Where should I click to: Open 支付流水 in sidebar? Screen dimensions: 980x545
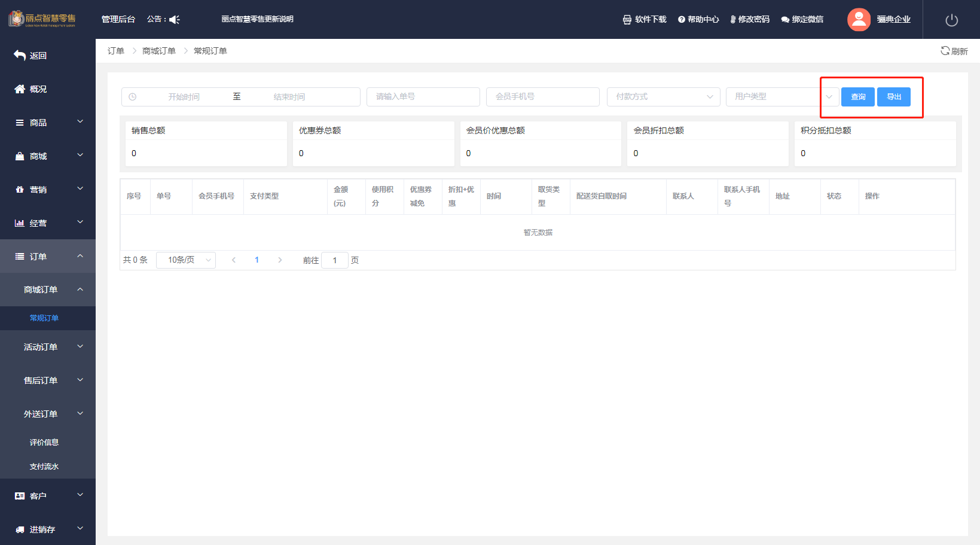click(44, 466)
